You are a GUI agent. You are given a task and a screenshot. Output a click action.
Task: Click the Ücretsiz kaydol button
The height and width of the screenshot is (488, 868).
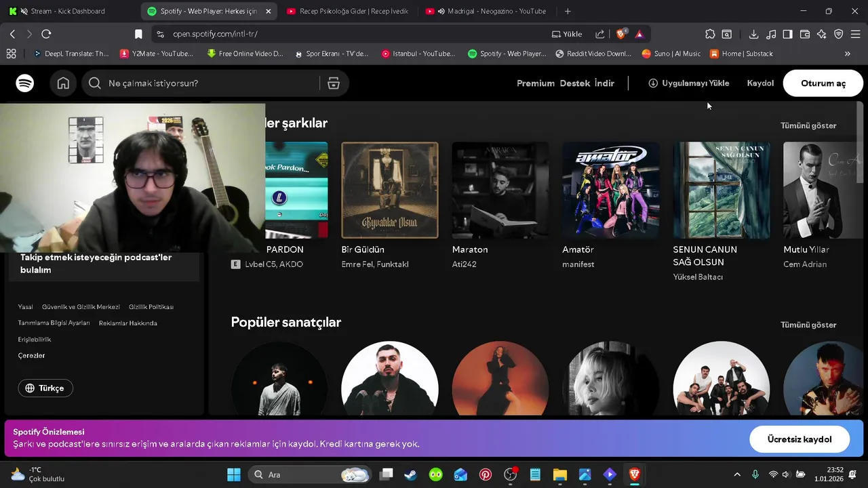click(800, 439)
